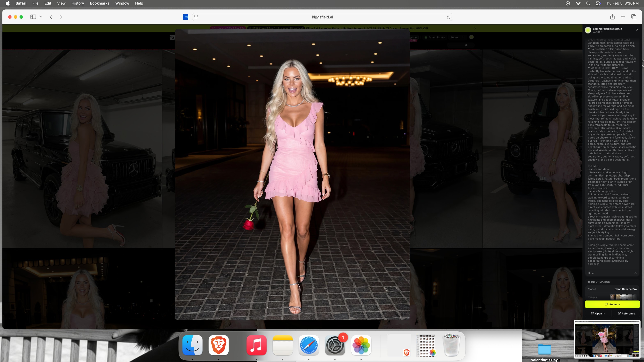Screen dimensions: 644x362
Task: Open the Bookmarks menu
Action: 99,3
